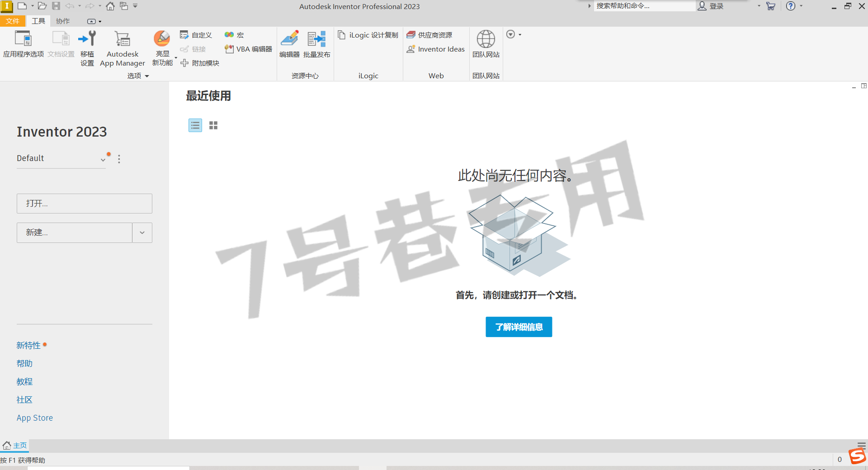The image size is (868, 470).
Task: Open Customize (自定义) command
Action: 196,35
